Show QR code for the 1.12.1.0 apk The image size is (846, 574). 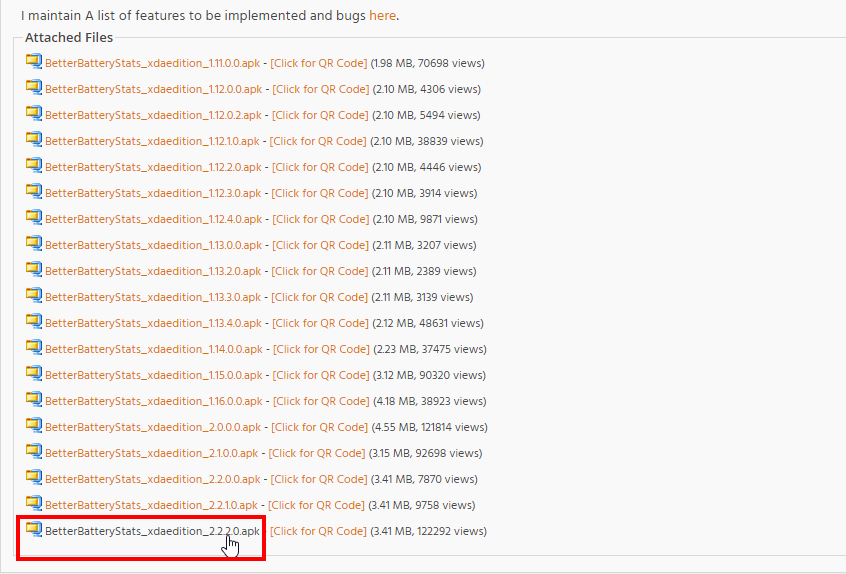pyautogui.click(x=318, y=141)
